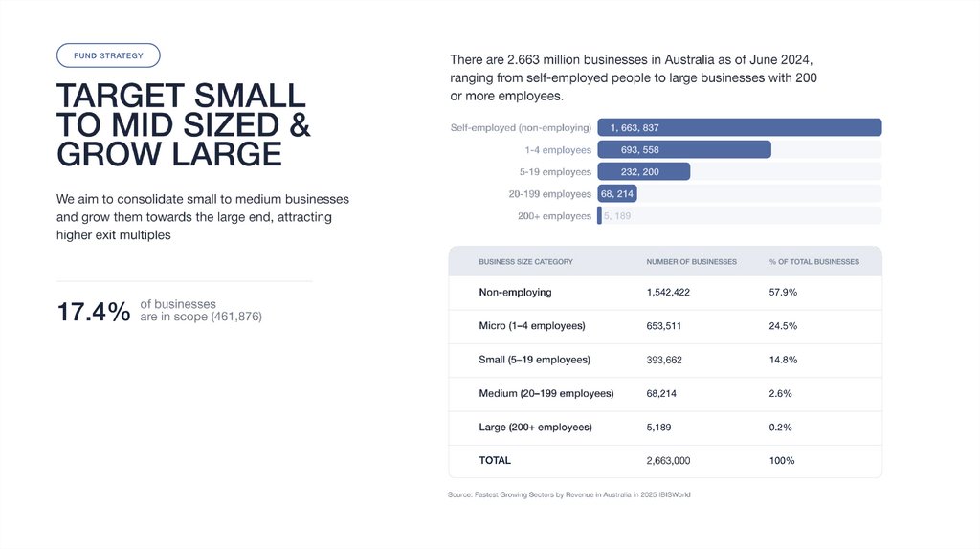This screenshot has width=980, height=549.
Task: Click the 57.9% cell in the table
Action: tap(783, 292)
